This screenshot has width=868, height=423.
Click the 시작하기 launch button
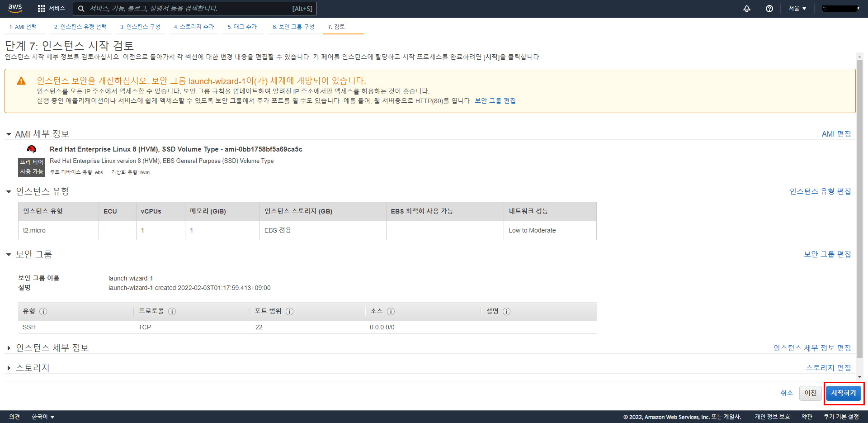(843, 393)
